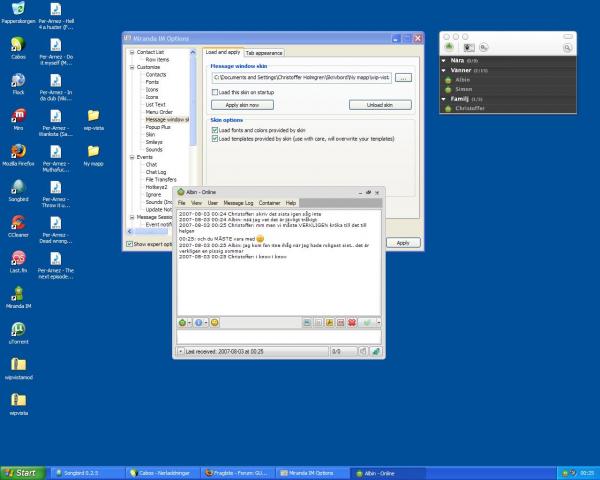Open the CCleaner desktop icon
Screen dimensions: 600x480
(18, 226)
